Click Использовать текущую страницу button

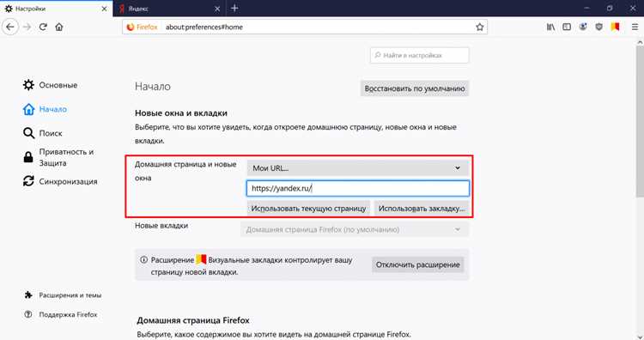point(308,208)
